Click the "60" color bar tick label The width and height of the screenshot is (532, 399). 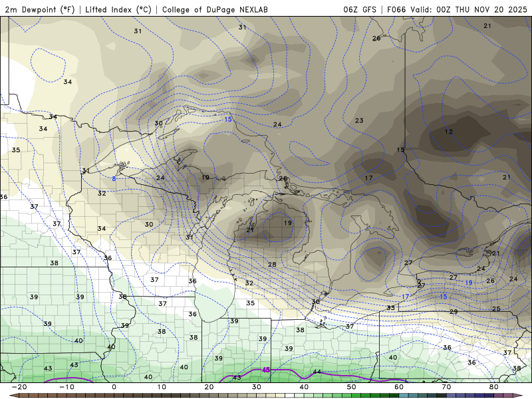[x=399, y=387]
